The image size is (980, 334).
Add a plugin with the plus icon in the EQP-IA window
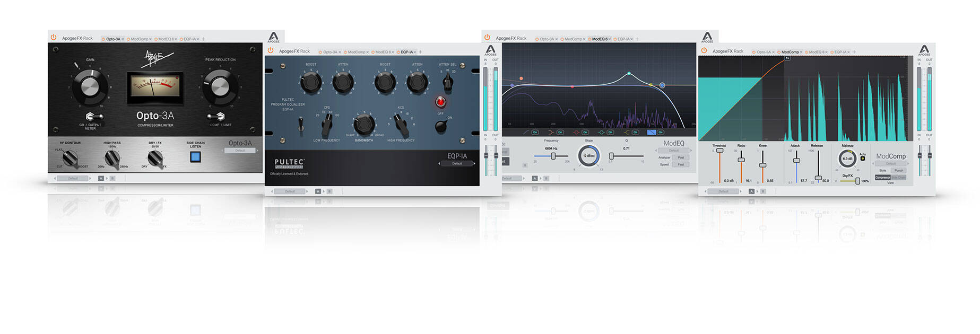420,52
